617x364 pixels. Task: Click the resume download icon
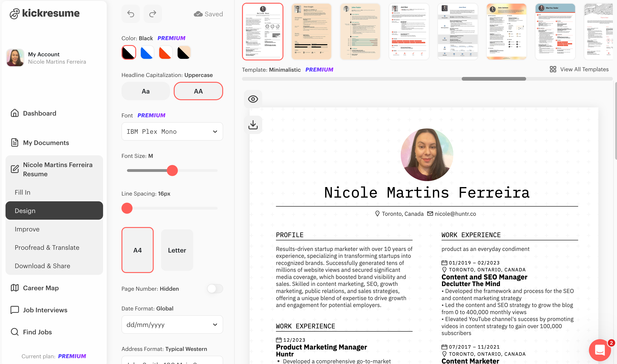click(x=253, y=125)
